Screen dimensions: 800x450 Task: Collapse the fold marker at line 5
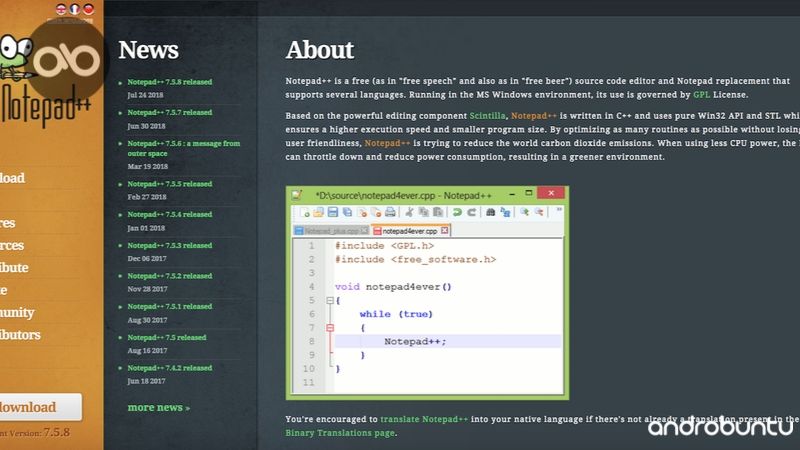pyautogui.click(x=330, y=301)
